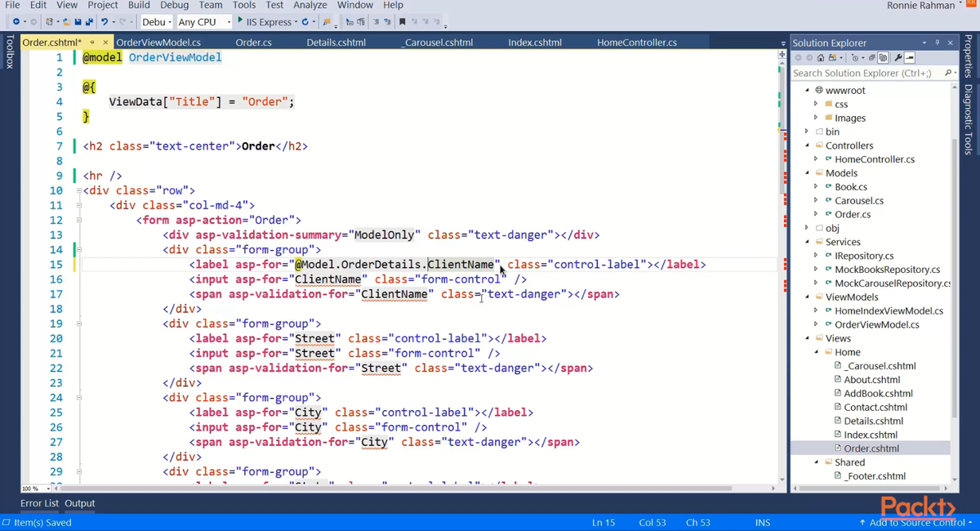
Task: Toggle the bookmark icon in the toolbar
Action: (x=402, y=22)
